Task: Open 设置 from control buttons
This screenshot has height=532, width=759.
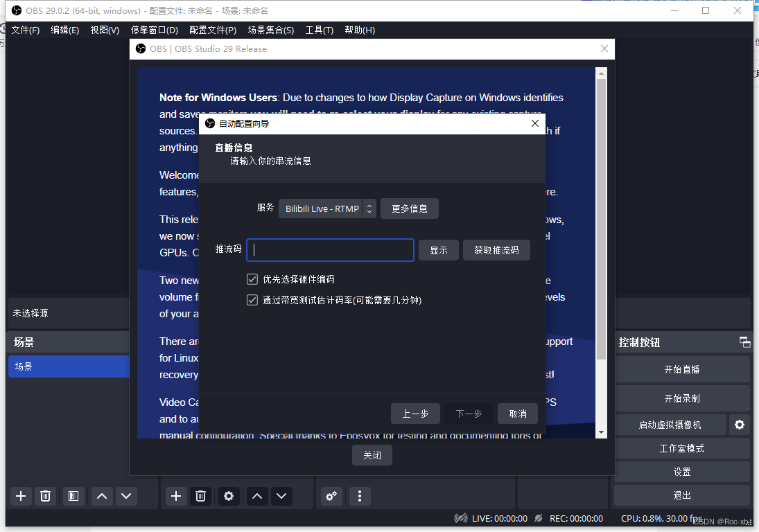Action: click(682, 472)
